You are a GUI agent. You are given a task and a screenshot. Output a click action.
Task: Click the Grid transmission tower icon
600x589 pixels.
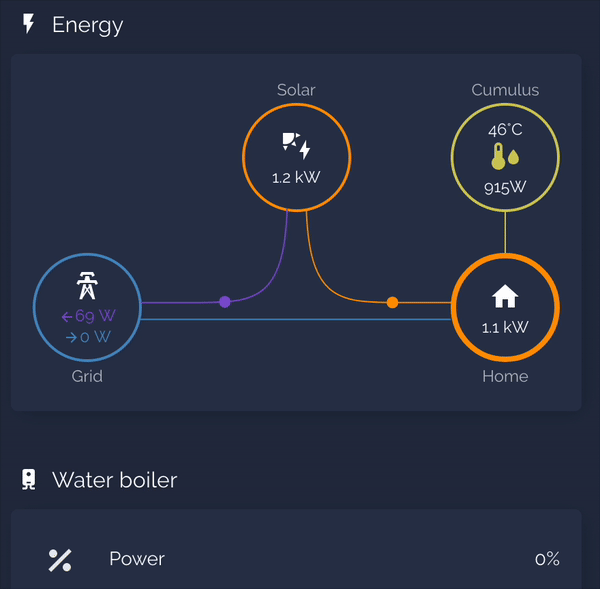88,287
